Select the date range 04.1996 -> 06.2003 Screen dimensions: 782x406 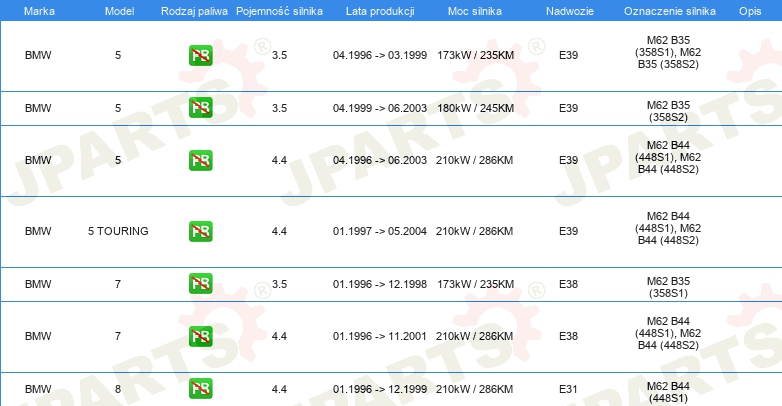(380, 160)
